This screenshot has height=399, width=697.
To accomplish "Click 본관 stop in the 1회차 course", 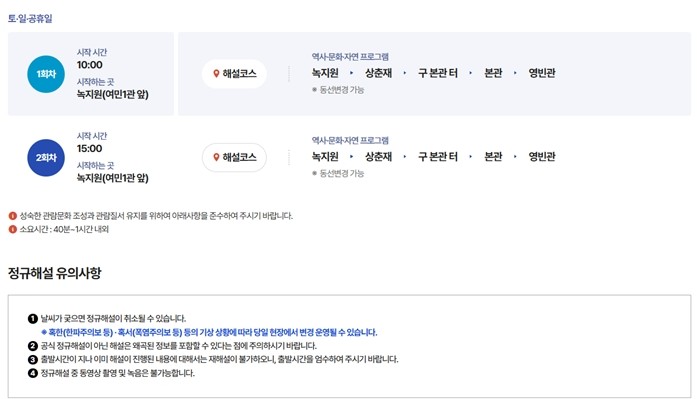I will pyautogui.click(x=493, y=73).
